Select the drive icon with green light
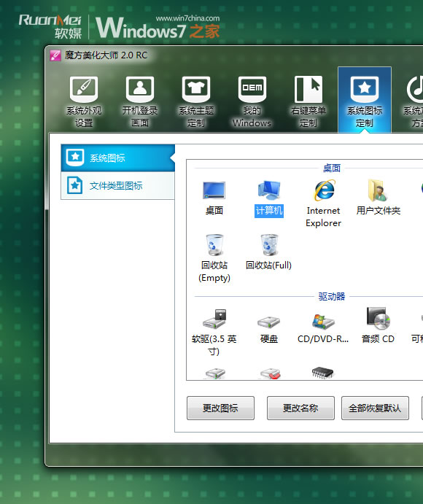This screenshot has height=504, width=423. click(x=215, y=374)
